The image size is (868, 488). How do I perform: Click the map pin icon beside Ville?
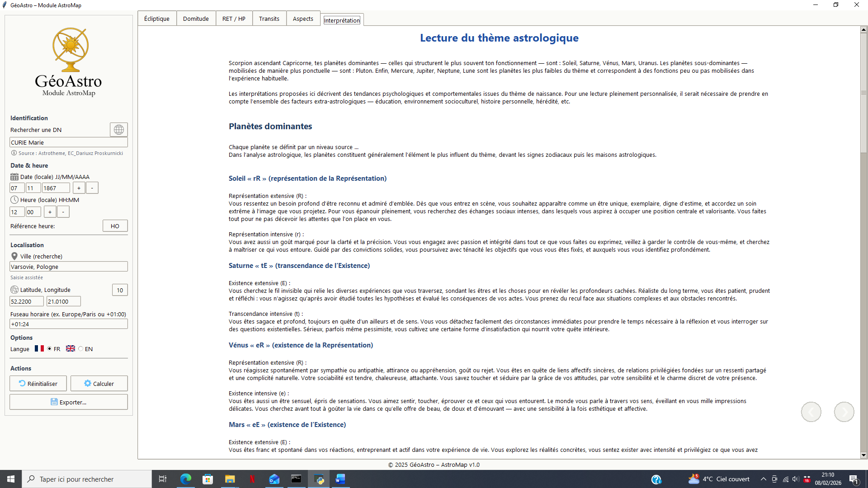click(x=14, y=256)
